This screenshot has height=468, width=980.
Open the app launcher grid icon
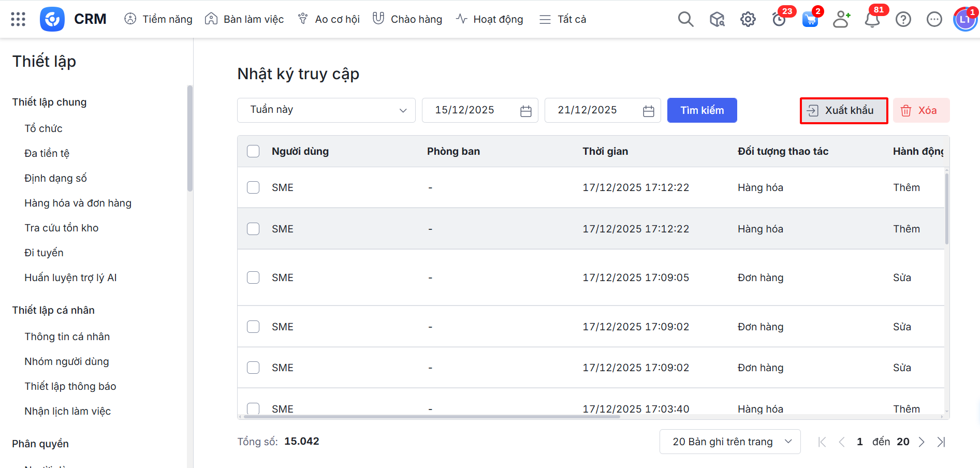pos(18,19)
